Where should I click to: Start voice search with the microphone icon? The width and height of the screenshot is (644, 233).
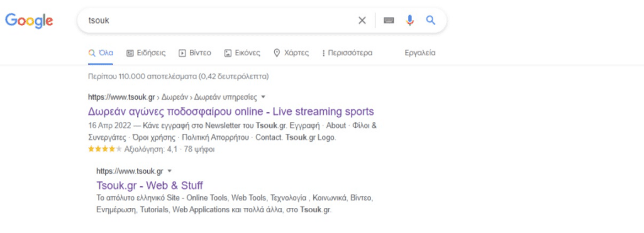click(x=409, y=20)
